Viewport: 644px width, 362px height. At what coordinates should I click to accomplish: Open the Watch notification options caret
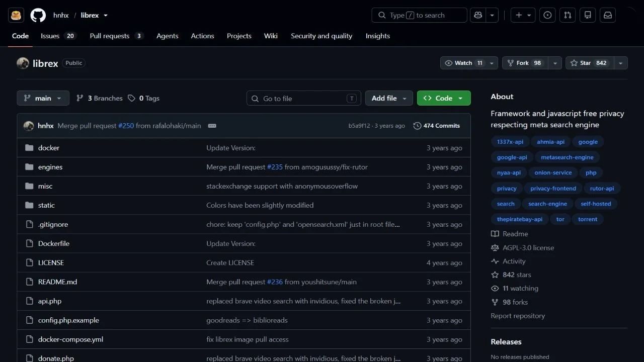[x=493, y=63]
